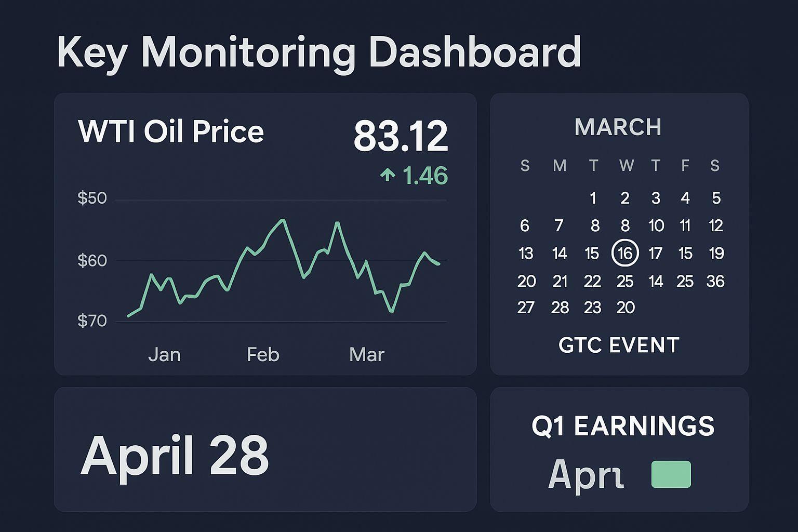The width and height of the screenshot is (798, 532).
Task: Click the Q1 EARNINGS heading
Action: point(623,426)
